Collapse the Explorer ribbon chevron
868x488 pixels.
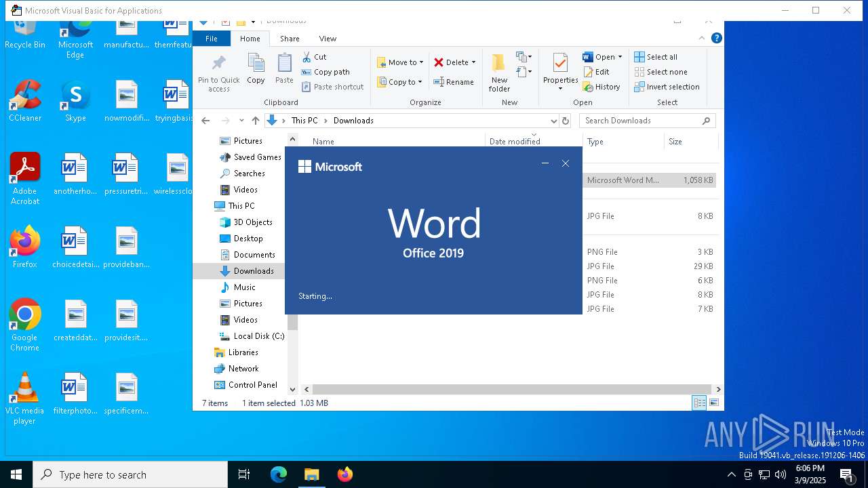[702, 39]
